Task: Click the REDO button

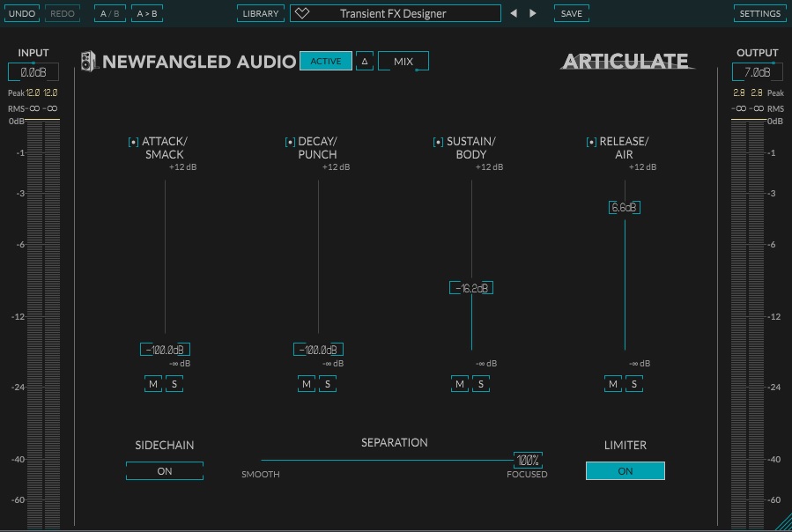Action: pyautogui.click(x=63, y=13)
